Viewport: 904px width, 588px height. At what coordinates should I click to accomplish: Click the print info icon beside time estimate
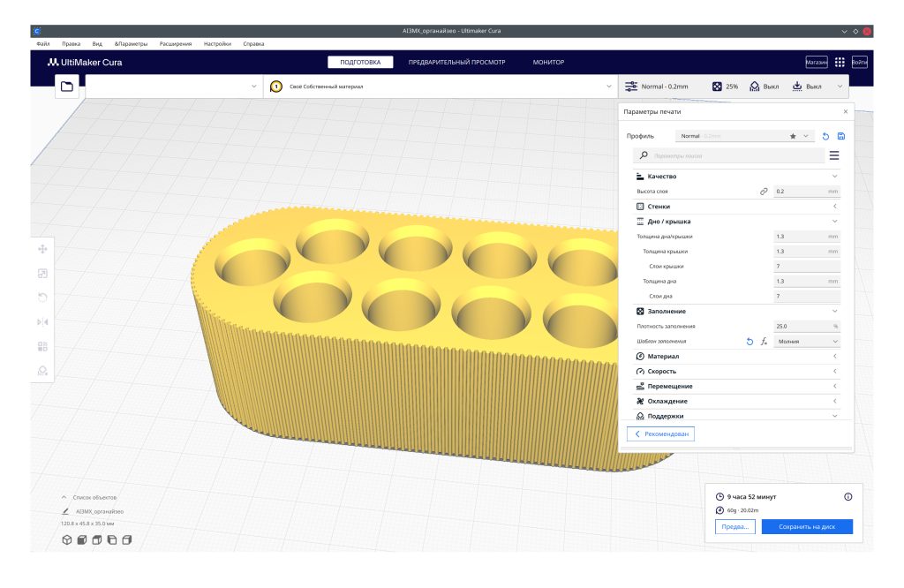pos(847,497)
